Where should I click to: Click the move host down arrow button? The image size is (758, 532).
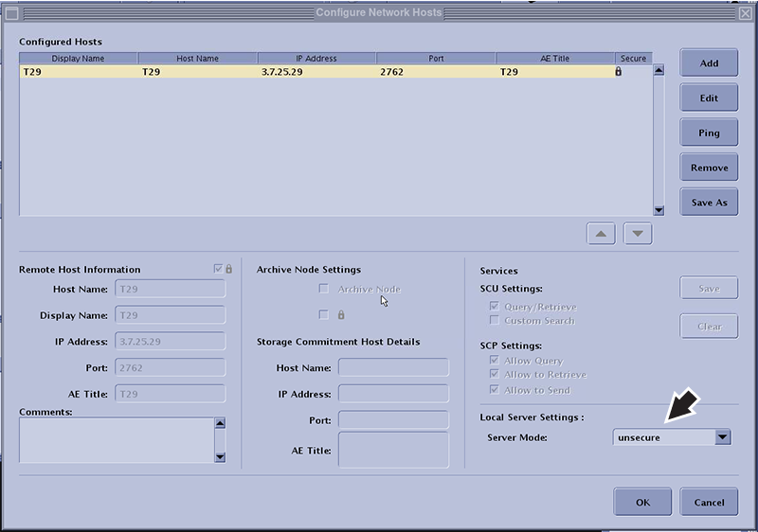(x=638, y=233)
